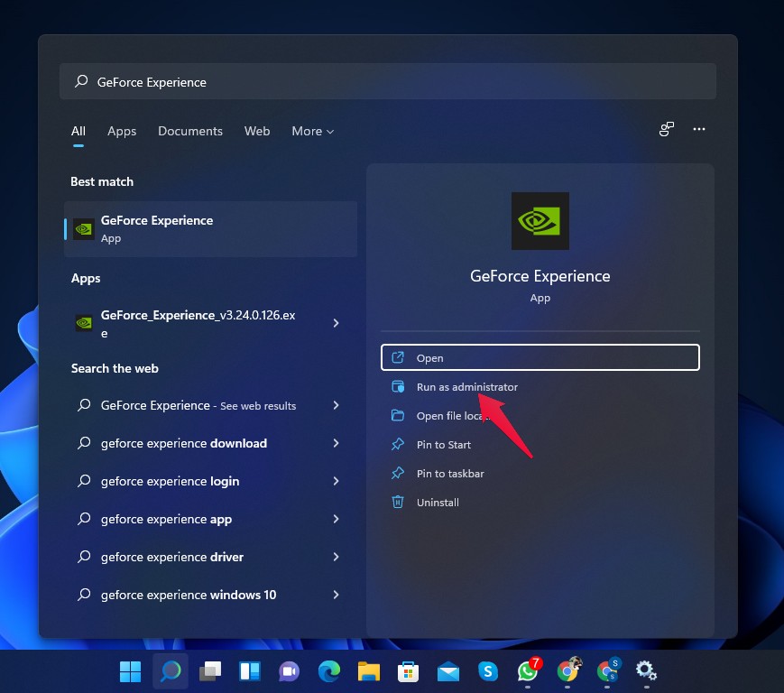This screenshot has height=693, width=784.
Task: Click in the GeForce Experience search field
Action: click(x=388, y=81)
